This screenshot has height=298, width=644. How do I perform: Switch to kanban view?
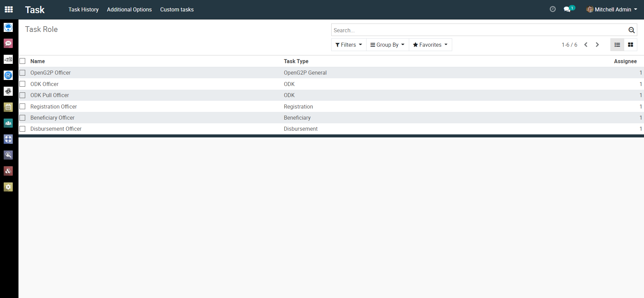631,45
